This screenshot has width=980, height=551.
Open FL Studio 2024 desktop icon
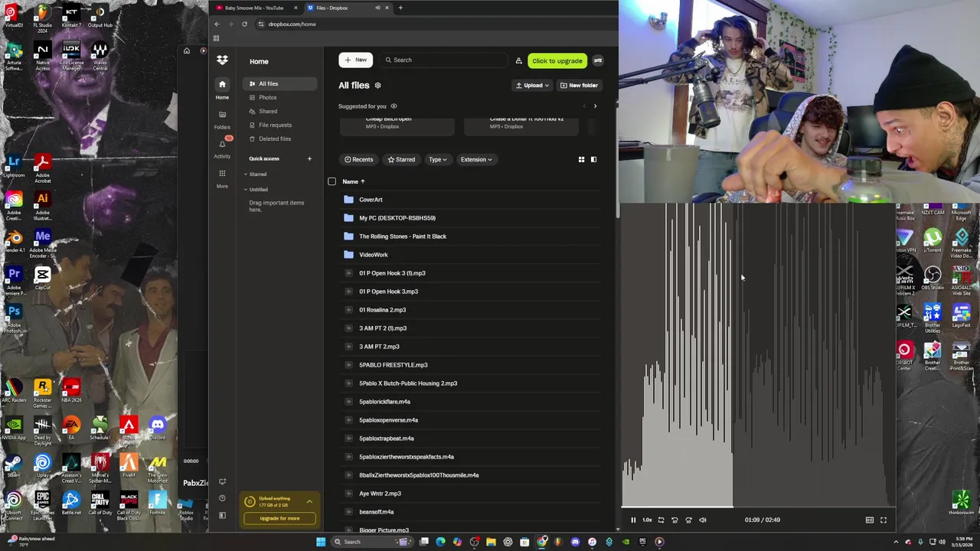pyautogui.click(x=42, y=17)
